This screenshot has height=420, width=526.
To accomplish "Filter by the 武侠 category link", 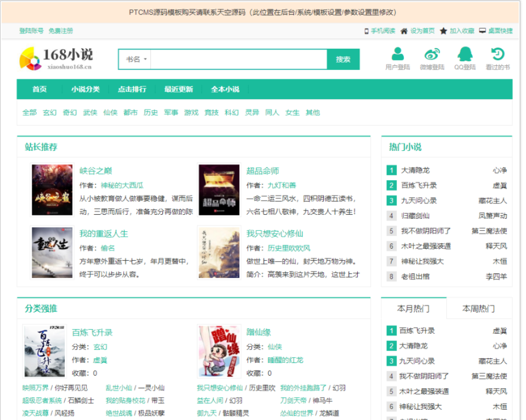I will click(x=90, y=112).
